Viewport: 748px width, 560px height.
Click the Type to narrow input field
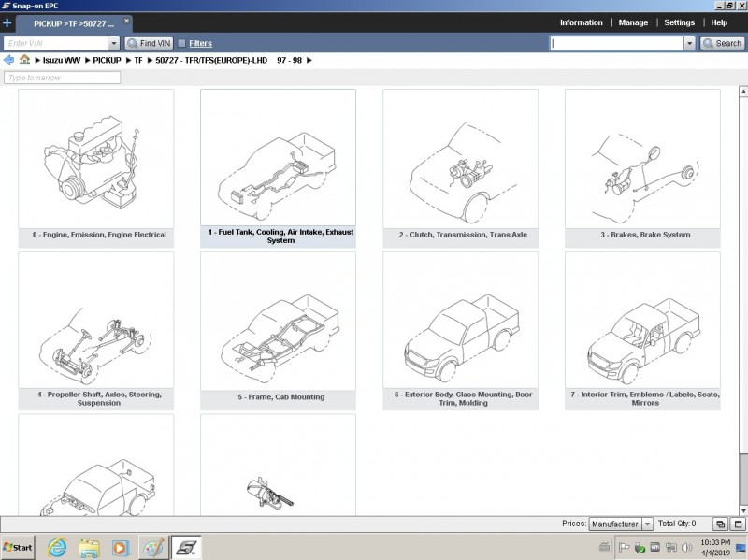tap(62, 78)
